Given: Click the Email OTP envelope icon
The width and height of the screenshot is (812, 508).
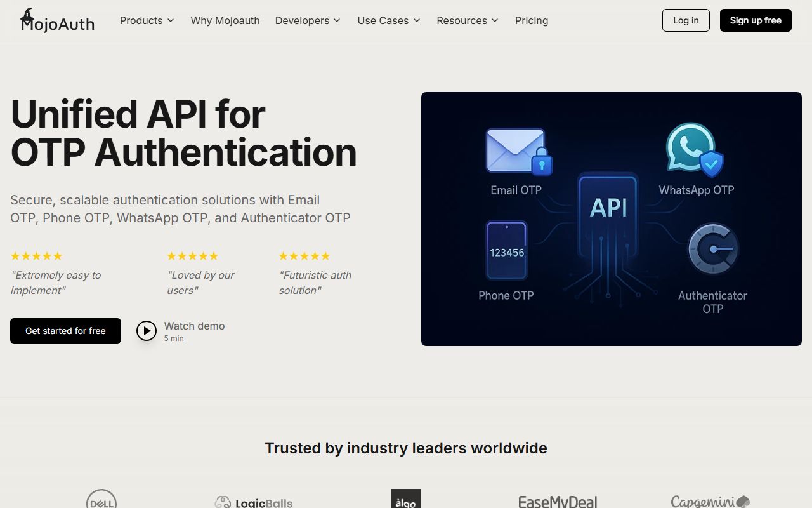Looking at the screenshot, I should (x=516, y=150).
